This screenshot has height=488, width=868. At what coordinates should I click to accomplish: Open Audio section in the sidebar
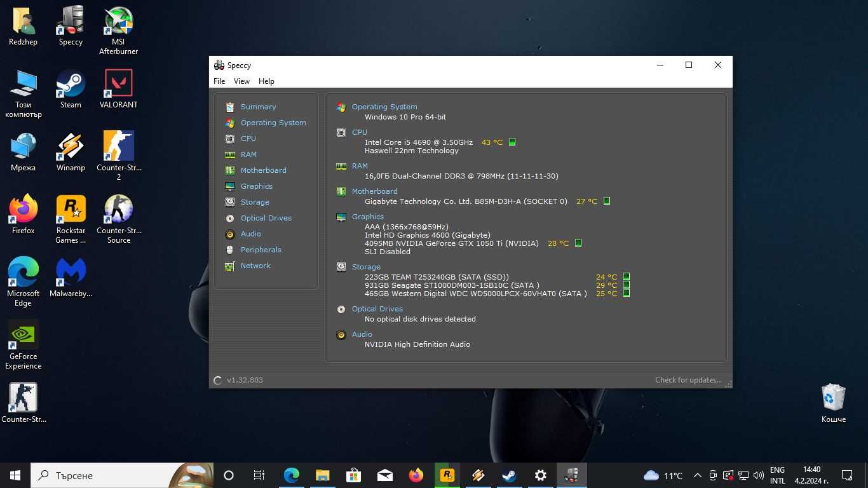pos(250,234)
